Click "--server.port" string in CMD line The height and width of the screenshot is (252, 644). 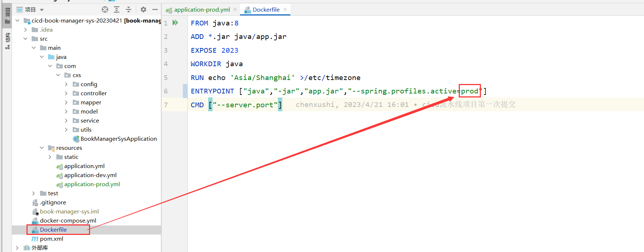pos(245,105)
